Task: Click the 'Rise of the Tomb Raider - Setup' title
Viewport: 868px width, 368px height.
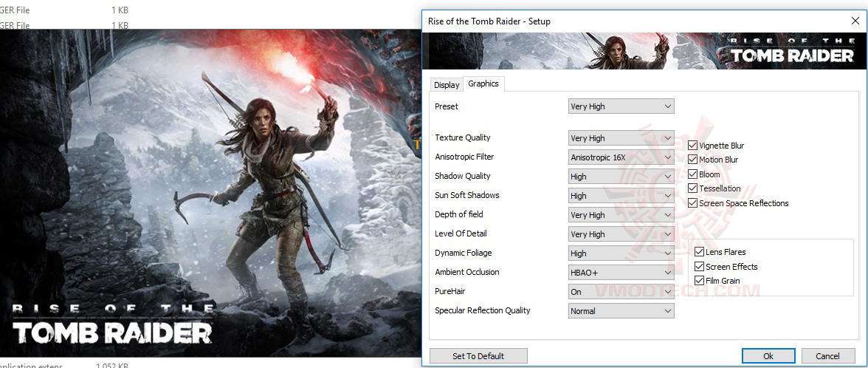Action: [x=489, y=21]
